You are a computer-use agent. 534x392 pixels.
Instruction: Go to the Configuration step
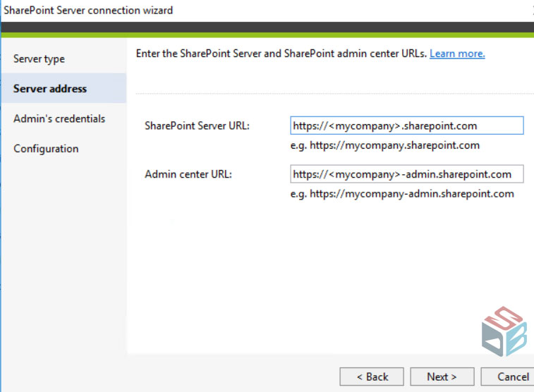click(46, 149)
